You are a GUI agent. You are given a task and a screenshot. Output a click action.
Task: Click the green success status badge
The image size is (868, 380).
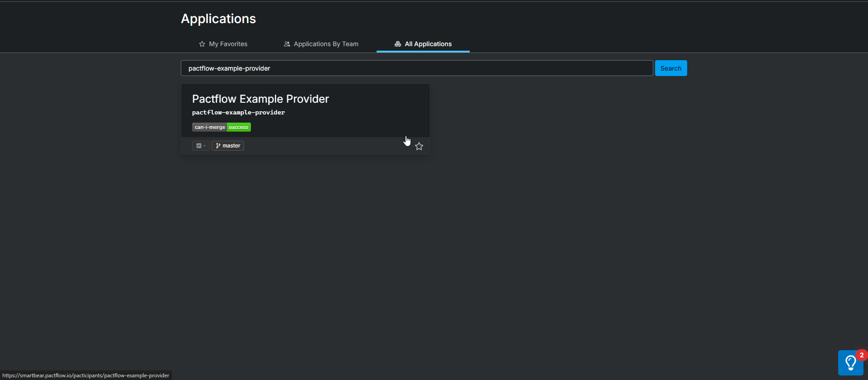point(238,127)
